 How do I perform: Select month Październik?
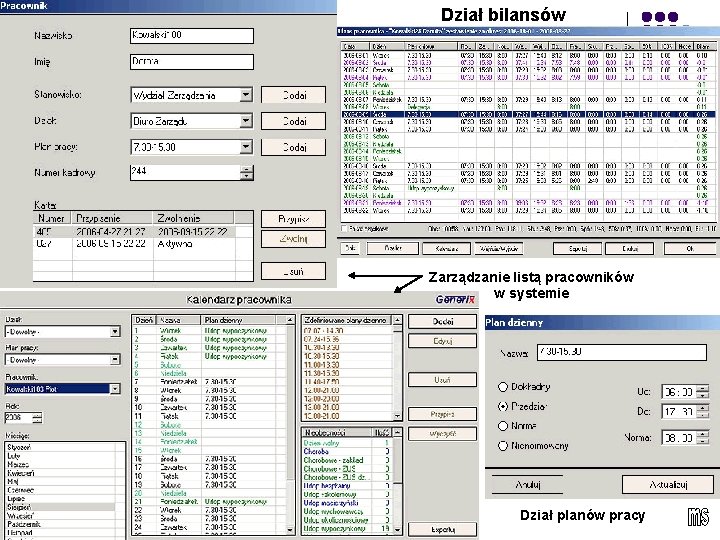pyautogui.click(x=60, y=524)
